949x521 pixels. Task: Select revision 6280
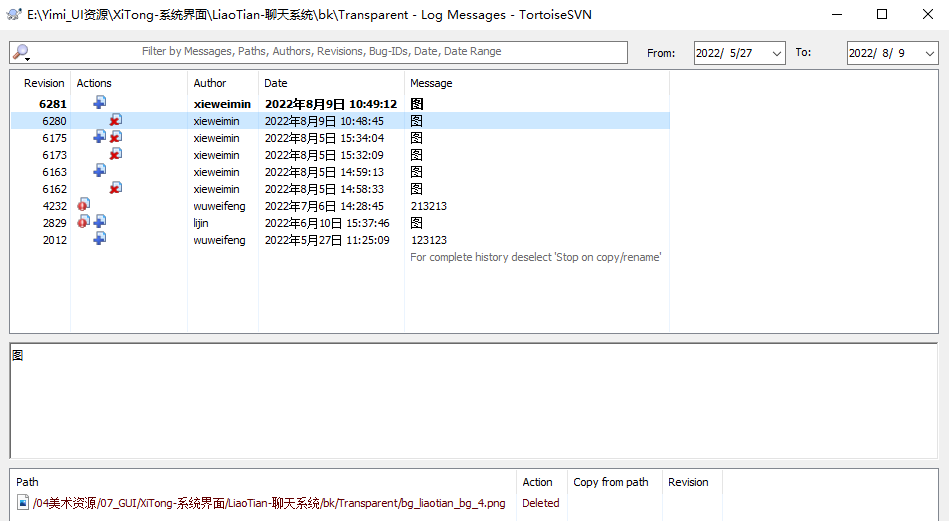340,121
